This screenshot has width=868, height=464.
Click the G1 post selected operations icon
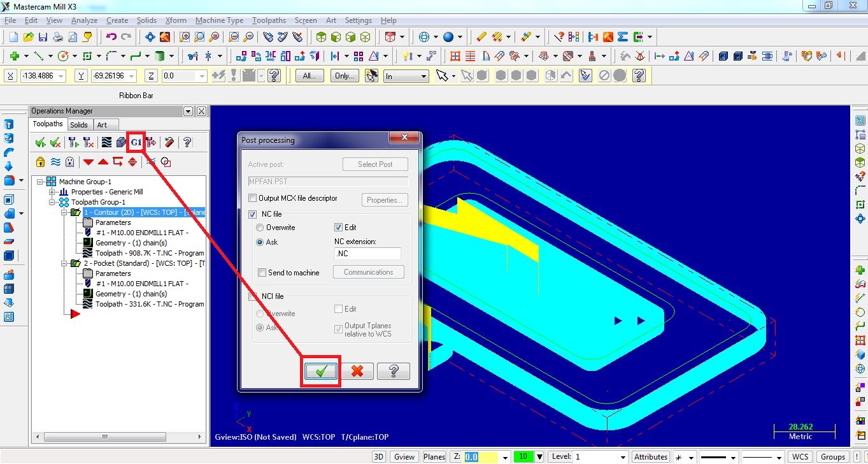pyautogui.click(x=136, y=142)
